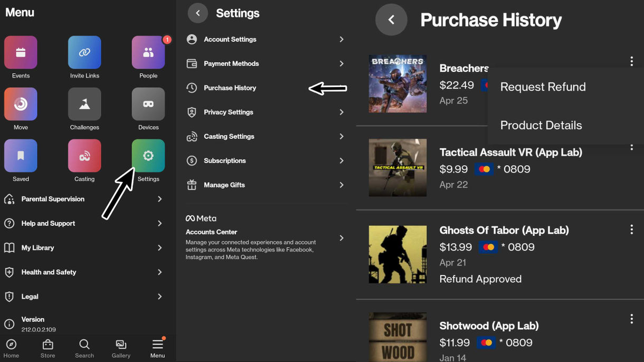The width and height of the screenshot is (644, 362).
Task: Open options for Ghosts Of Tabor
Action: coord(631,230)
